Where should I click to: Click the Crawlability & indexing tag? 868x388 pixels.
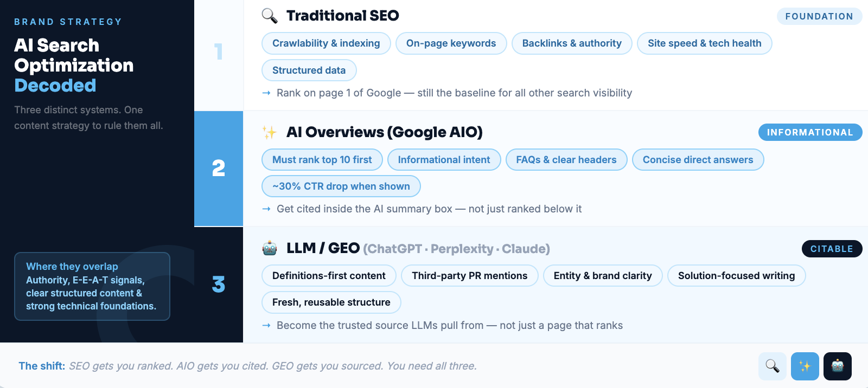(x=326, y=43)
